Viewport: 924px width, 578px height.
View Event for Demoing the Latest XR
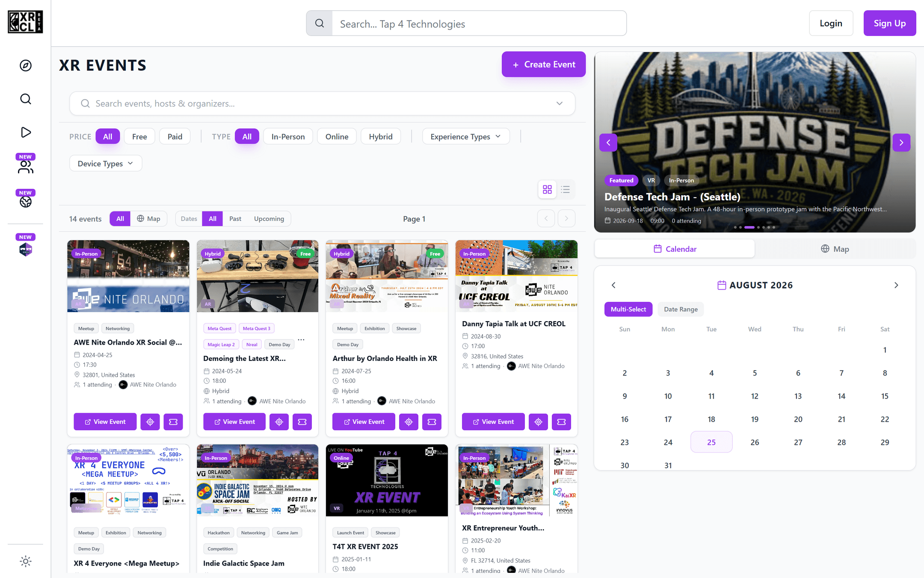click(234, 422)
